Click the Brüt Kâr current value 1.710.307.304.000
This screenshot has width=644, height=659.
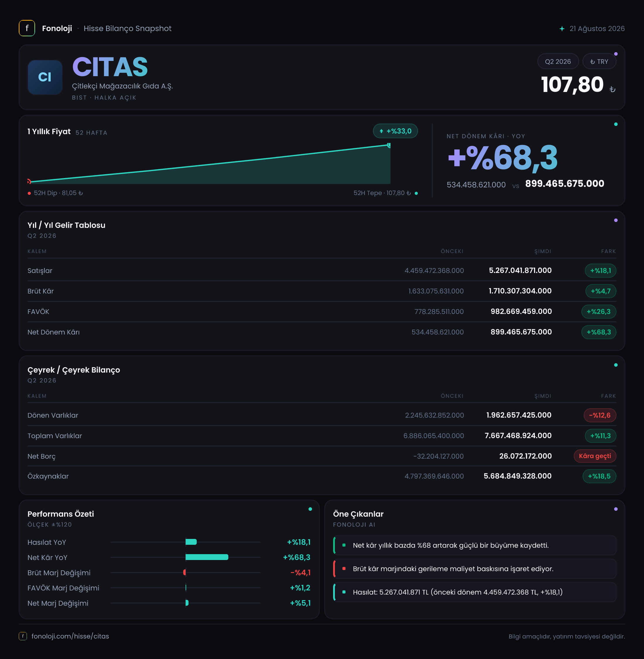pyautogui.click(x=520, y=291)
